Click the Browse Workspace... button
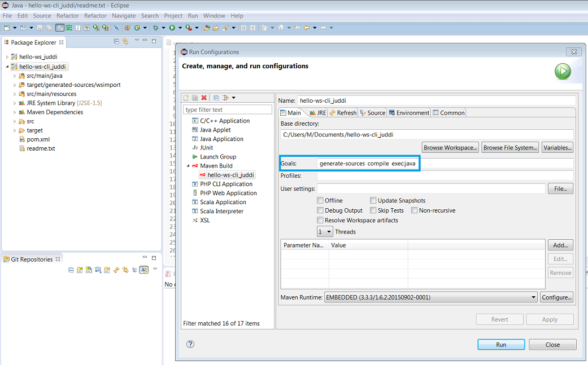588x365 pixels. pyautogui.click(x=450, y=148)
